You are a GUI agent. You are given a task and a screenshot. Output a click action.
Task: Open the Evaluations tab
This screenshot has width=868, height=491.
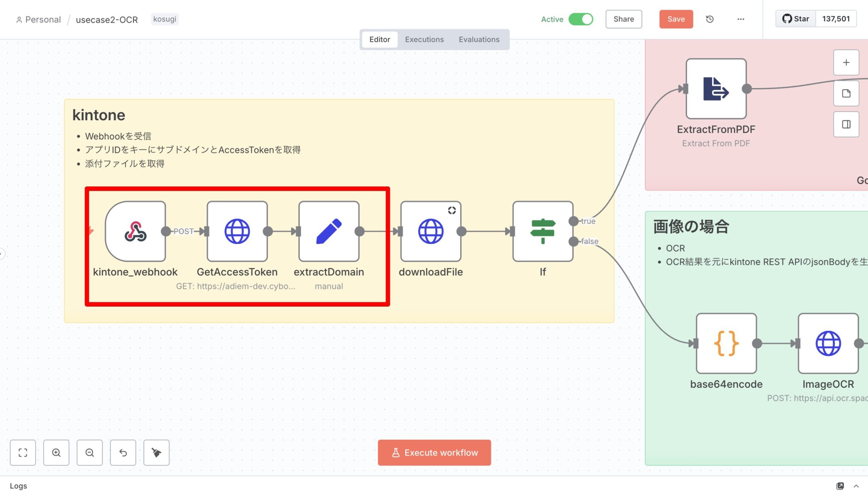pos(479,39)
